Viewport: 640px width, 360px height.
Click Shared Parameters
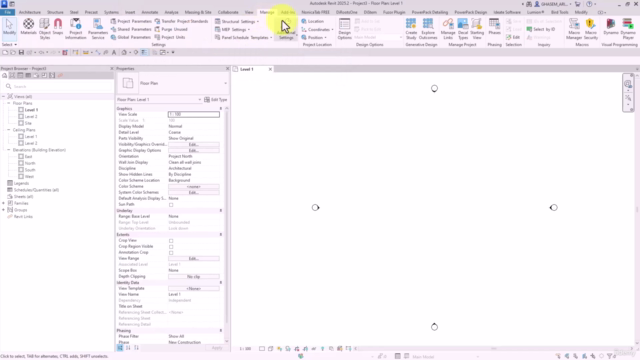click(131, 29)
